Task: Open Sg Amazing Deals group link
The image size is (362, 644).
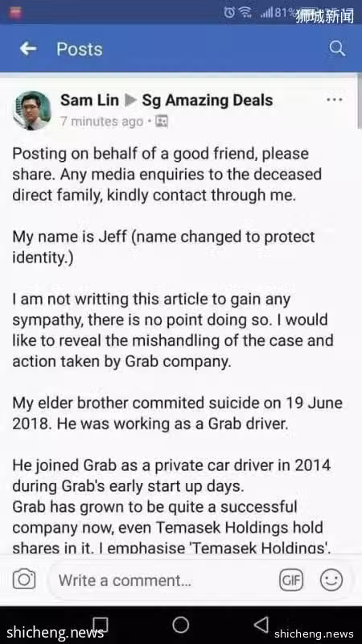Action: click(208, 100)
